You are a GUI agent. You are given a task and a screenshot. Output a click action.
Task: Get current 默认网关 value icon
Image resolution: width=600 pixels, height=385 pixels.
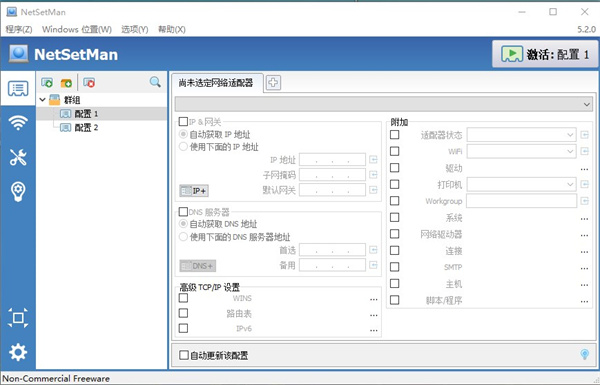tap(373, 190)
